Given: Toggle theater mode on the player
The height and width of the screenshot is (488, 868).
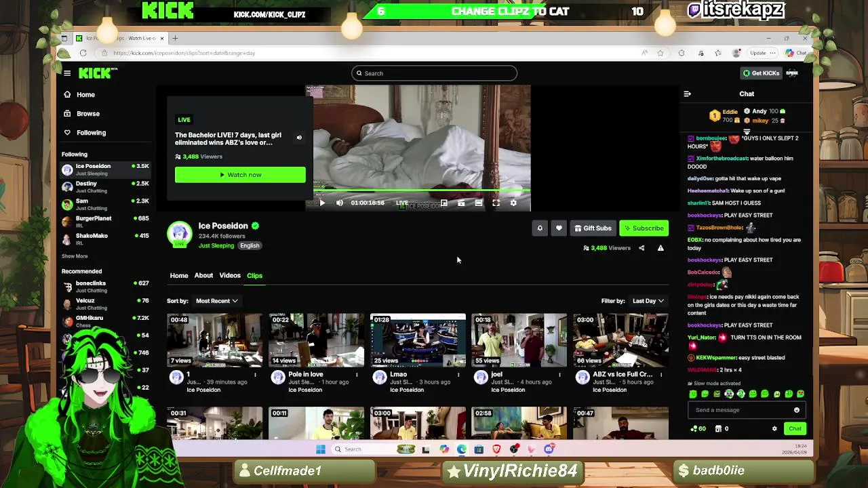Looking at the screenshot, I should (x=479, y=203).
